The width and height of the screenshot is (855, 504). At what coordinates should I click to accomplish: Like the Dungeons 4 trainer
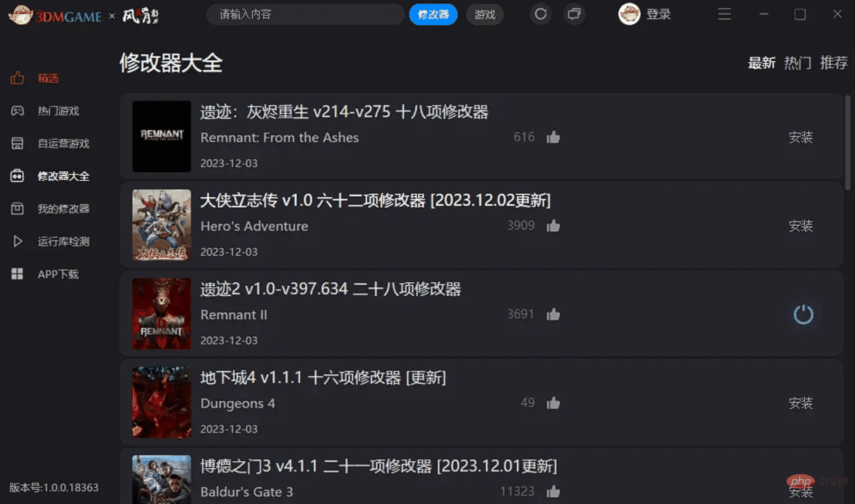[553, 403]
